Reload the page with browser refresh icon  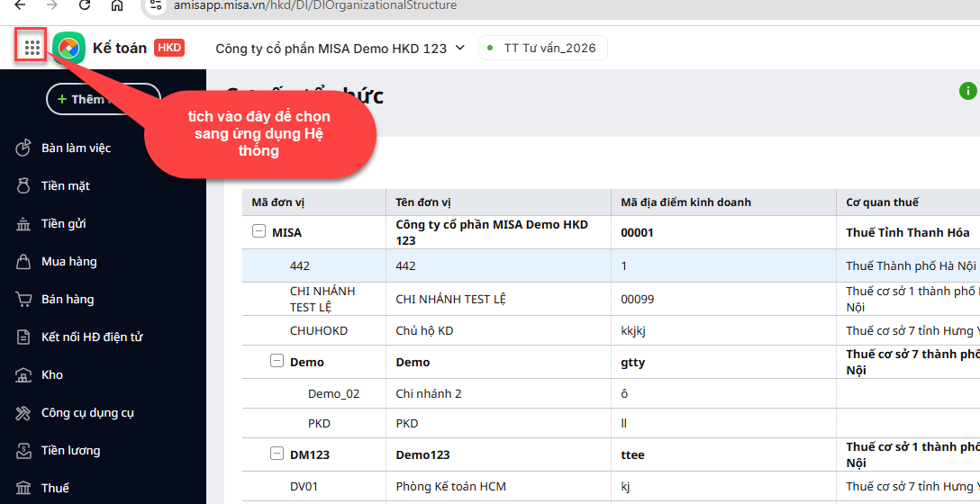tap(84, 5)
